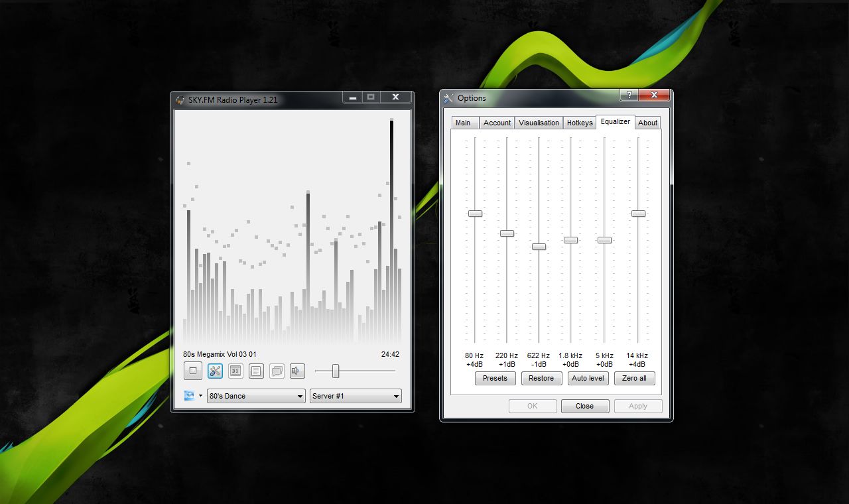This screenshot has height=504, width=849.
Task: Select the Equalizer tab
Action: click(616, 121)
